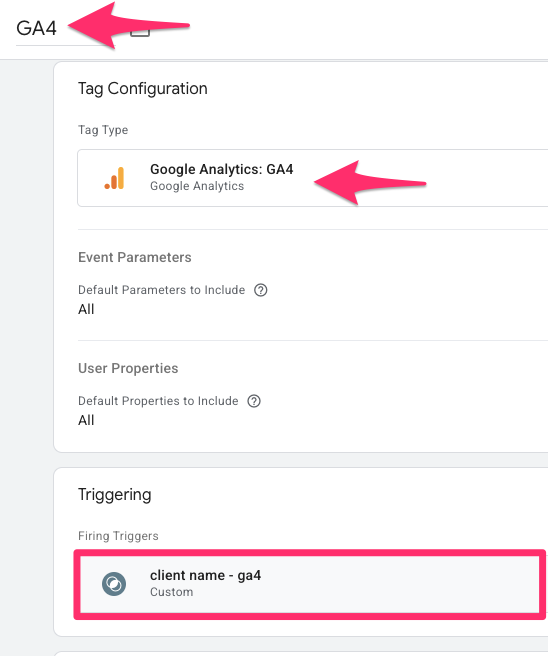Click the All value under Default Properties
Viewport: 548px width, 656px height.
click(x=86, y=420)
